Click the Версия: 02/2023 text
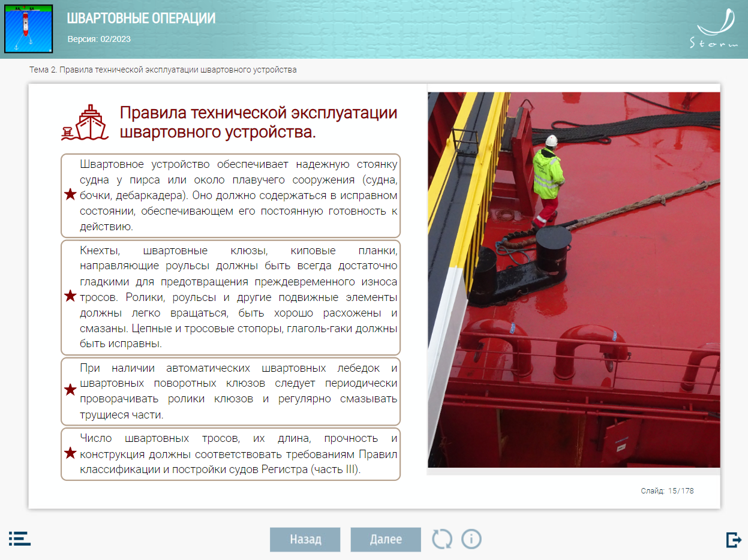Image resolution: width=748 pixels, height=560 pixels. (99, 39)
